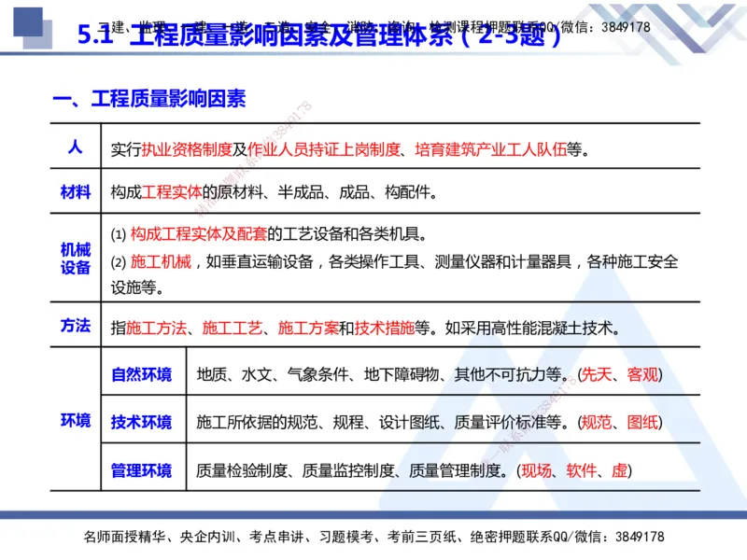
Task: Select the red note 规范、图纸
Action: [x=618, y=422]
